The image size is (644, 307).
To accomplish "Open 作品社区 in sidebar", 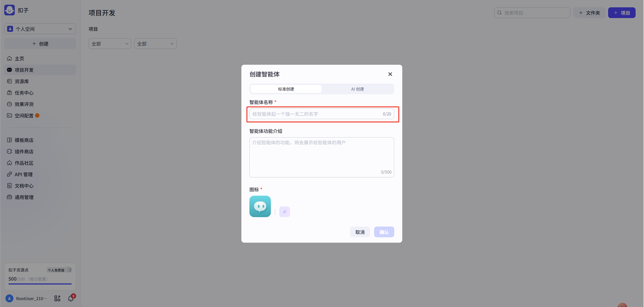I will 40,163.
